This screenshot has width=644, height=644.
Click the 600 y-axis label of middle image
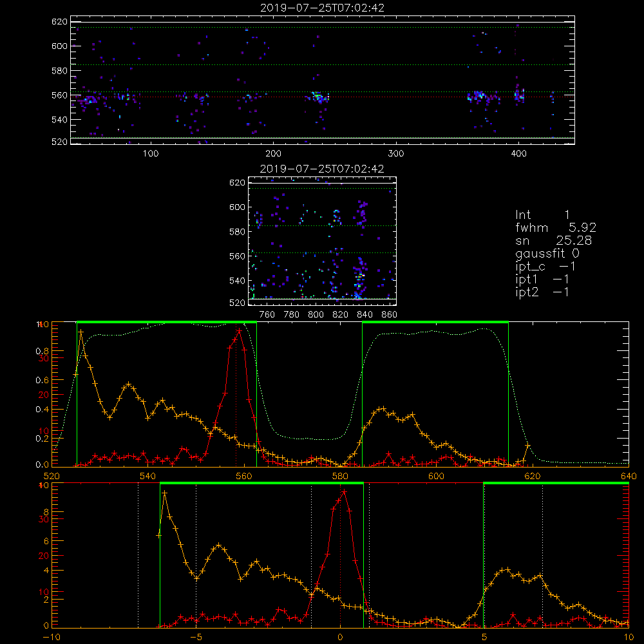coord(237,207)
